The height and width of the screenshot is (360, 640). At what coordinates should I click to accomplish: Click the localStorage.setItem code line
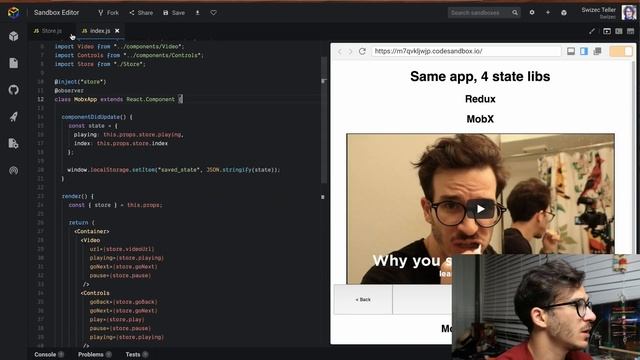pos(174,170)
